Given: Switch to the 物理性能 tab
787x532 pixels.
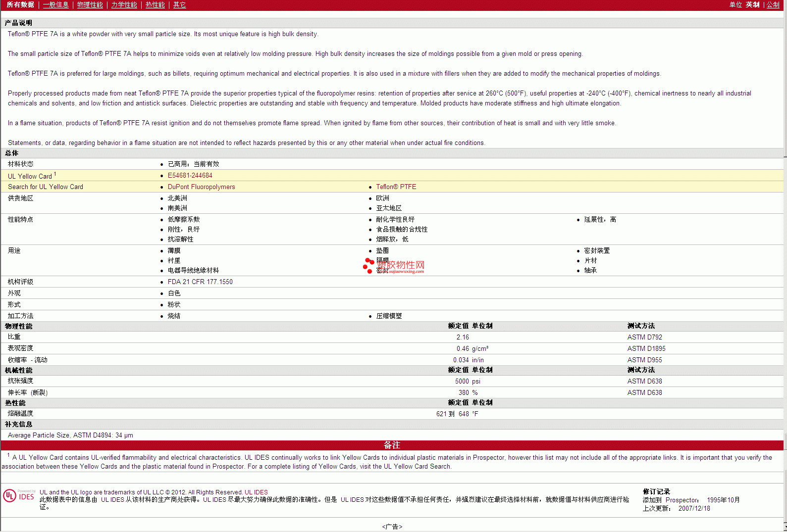Looking at the screenshot, I should 90,4.
